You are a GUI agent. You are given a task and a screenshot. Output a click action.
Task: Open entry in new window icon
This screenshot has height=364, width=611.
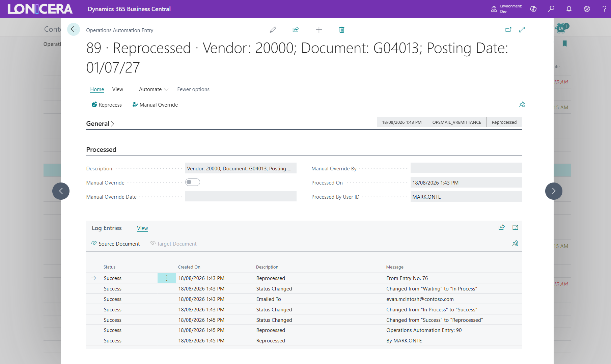pyautogui.click(x=508, y=30)
